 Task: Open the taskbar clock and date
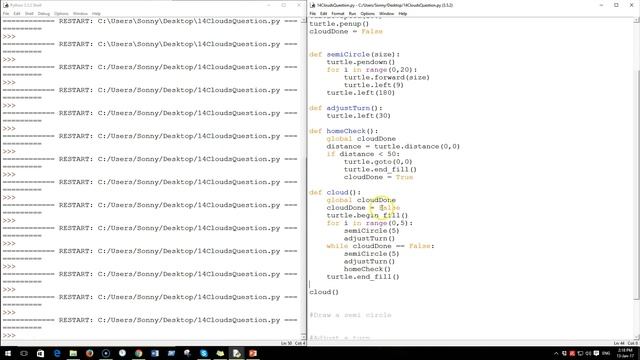click(x=625, y=353)
